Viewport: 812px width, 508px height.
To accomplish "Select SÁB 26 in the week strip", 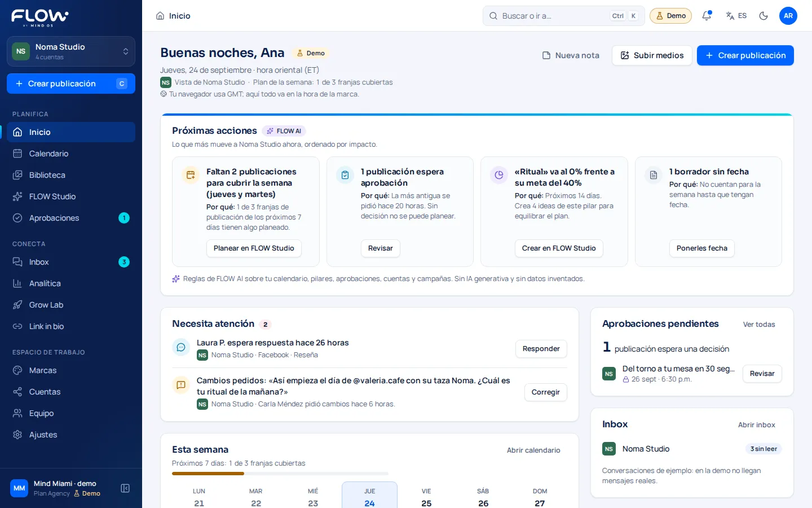I will point(483,497).
